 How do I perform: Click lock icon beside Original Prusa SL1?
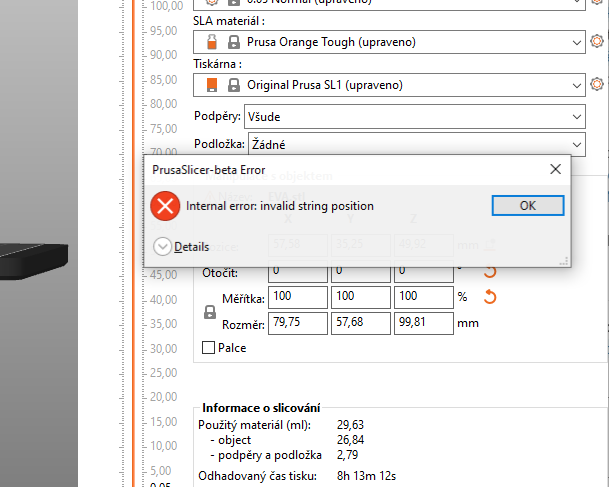[233, 85]
